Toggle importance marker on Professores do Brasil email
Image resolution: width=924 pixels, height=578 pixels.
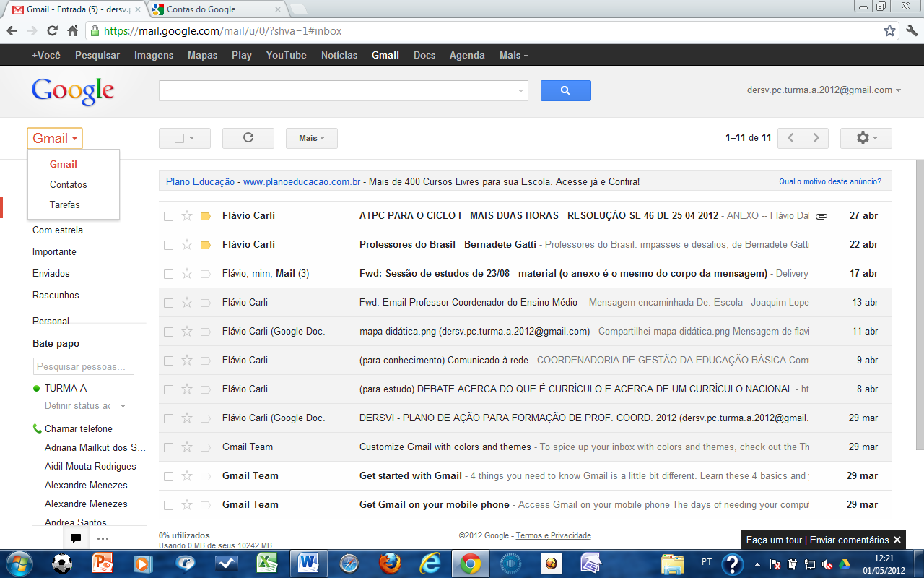point(205,245)
